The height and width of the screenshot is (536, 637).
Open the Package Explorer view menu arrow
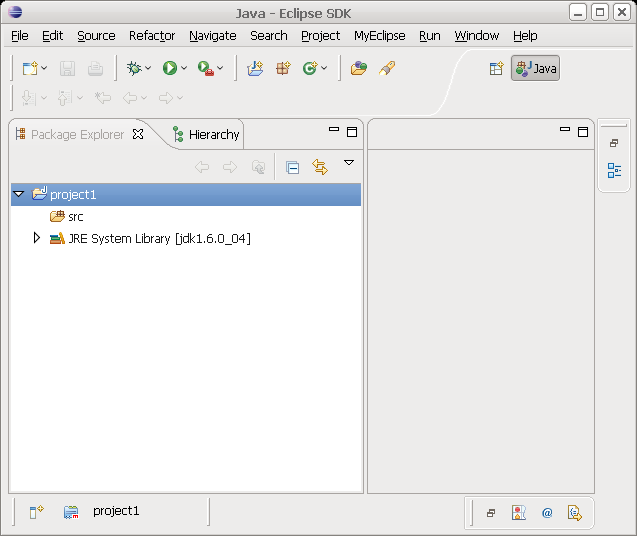[349, 162]
